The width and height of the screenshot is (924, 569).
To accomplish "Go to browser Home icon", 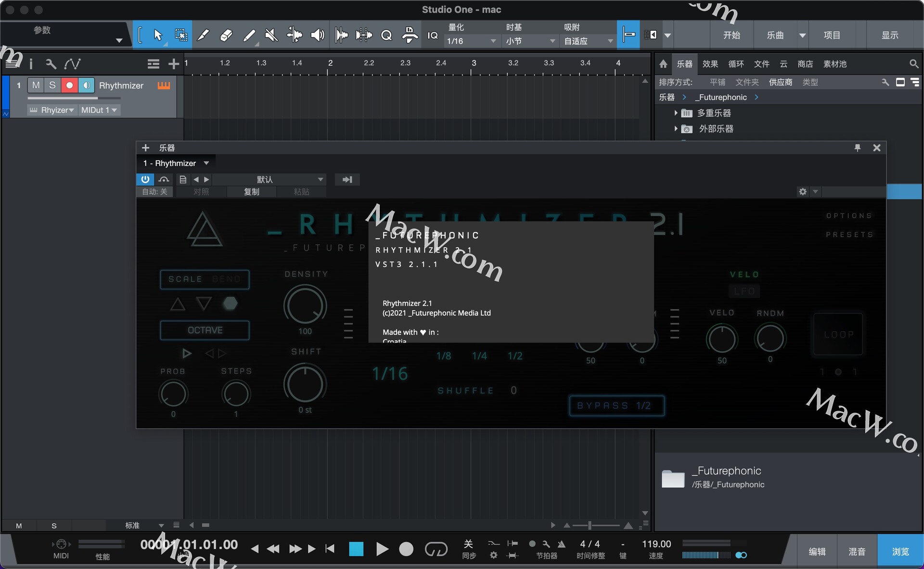I will pos(663,63).
